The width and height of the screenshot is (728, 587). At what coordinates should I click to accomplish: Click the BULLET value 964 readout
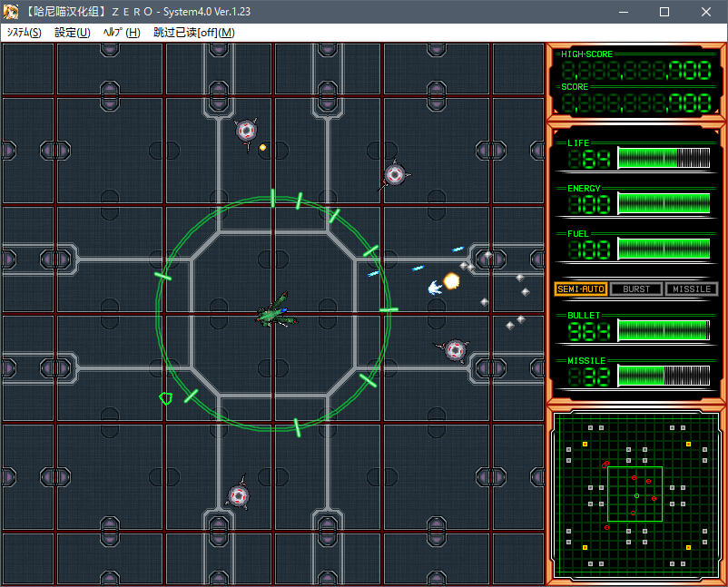pyautogui.click(x=590, y=332)
